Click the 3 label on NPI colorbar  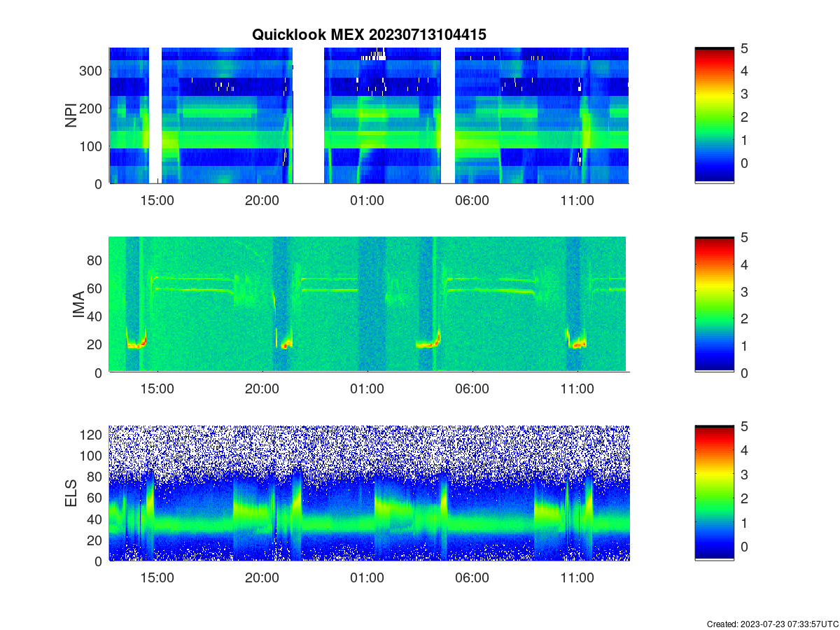click(745, 94)
